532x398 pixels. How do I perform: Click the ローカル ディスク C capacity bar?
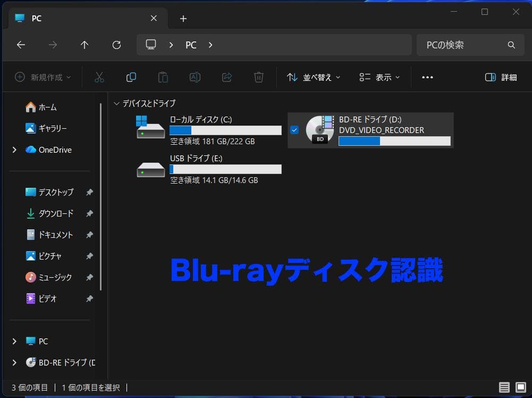225,130
